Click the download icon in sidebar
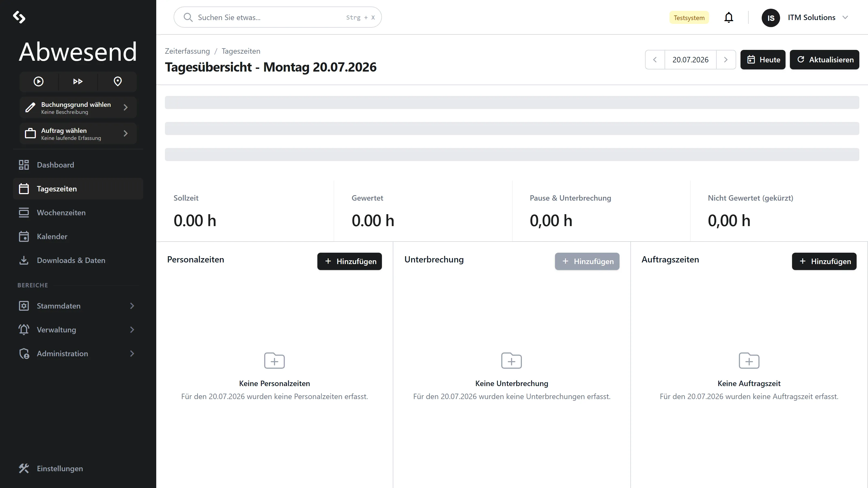The image size is (868, 488). 24,260
